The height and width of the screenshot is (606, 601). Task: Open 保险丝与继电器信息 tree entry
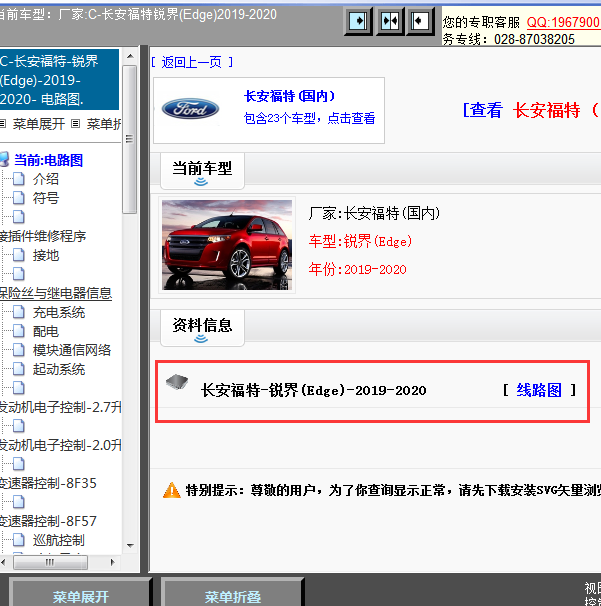pos(56,293)
